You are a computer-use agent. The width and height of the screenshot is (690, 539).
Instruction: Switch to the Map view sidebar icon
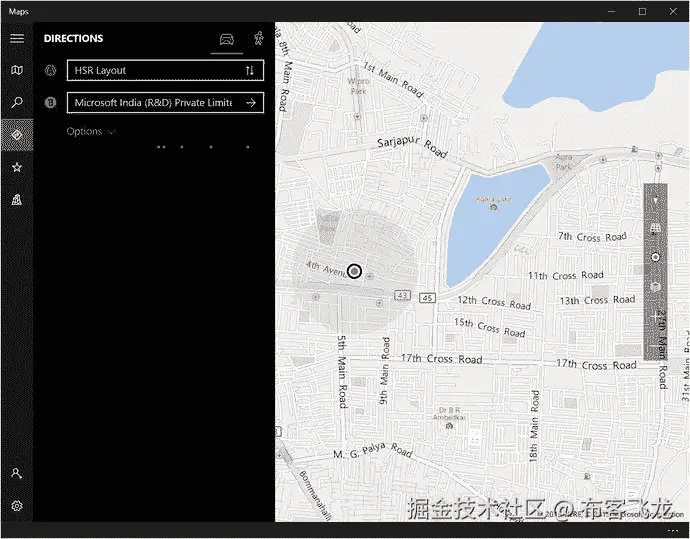(x=17, y=70)
